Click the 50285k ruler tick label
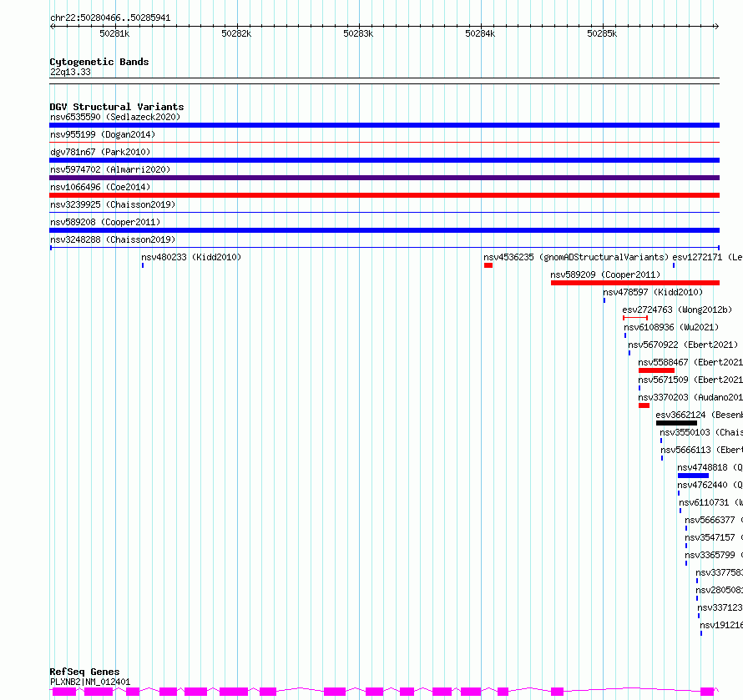Image resolution: width=743 pixels, height=700 pixels. tap(602, 33)
